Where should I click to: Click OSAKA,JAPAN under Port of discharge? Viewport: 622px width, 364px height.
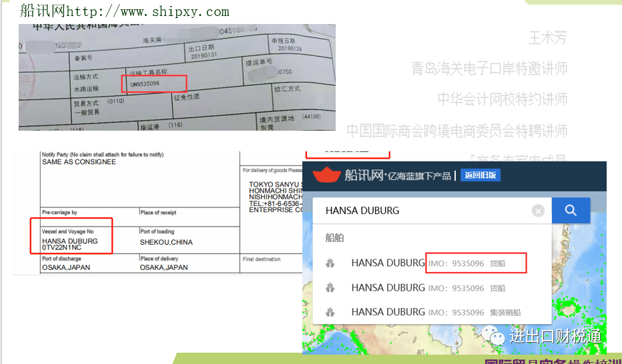pos(66,268)
